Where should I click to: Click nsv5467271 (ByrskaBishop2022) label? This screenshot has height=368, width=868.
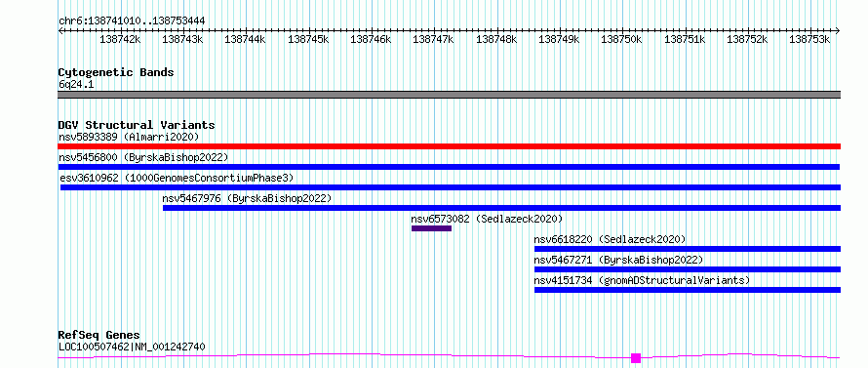(618, 260)
